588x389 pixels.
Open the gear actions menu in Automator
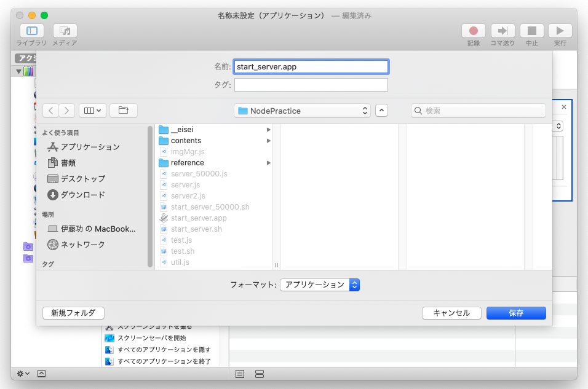[x=23, y=374]
